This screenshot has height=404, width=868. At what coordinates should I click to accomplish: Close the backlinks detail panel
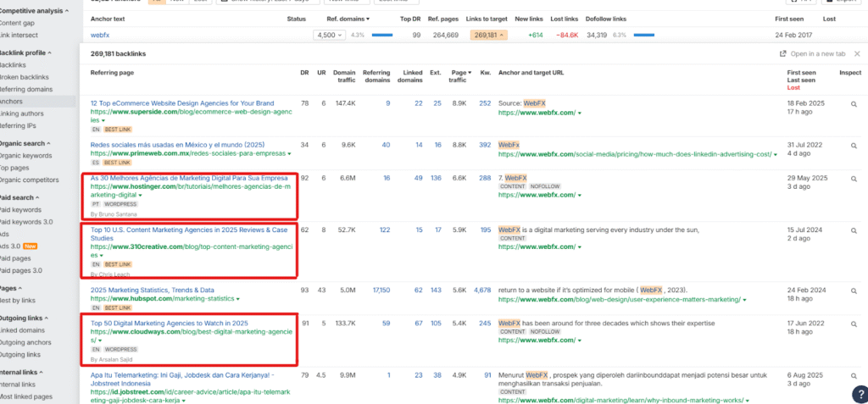coord(856,53)
